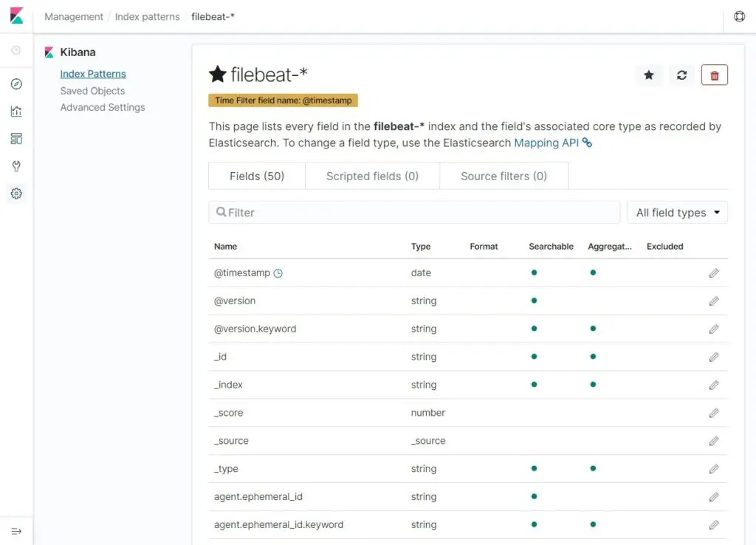Open the All field types dropdown
Viewport: 756px width, 545px height.
point(677,213)
